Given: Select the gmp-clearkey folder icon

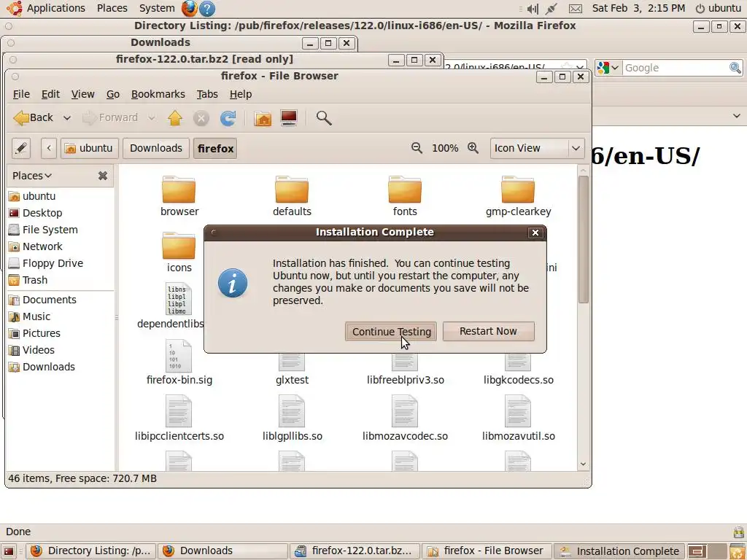Looking at the screenshot, I should 518,190.
